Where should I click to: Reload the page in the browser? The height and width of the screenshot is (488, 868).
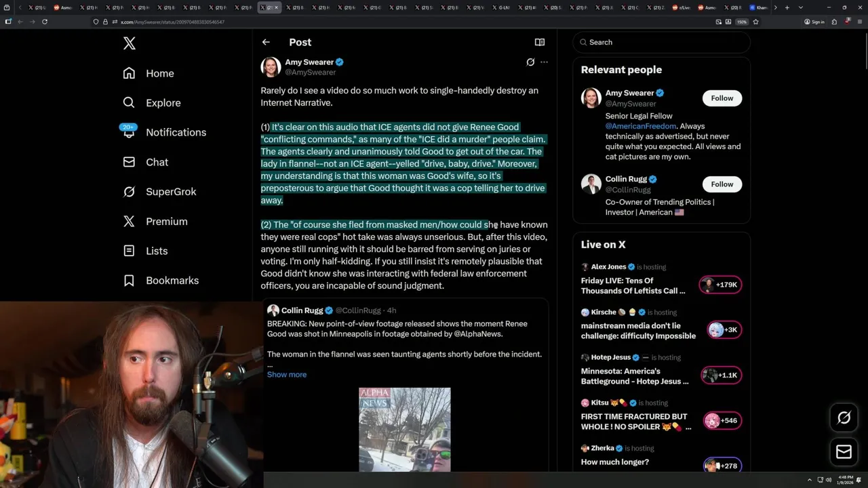(45, 22)
